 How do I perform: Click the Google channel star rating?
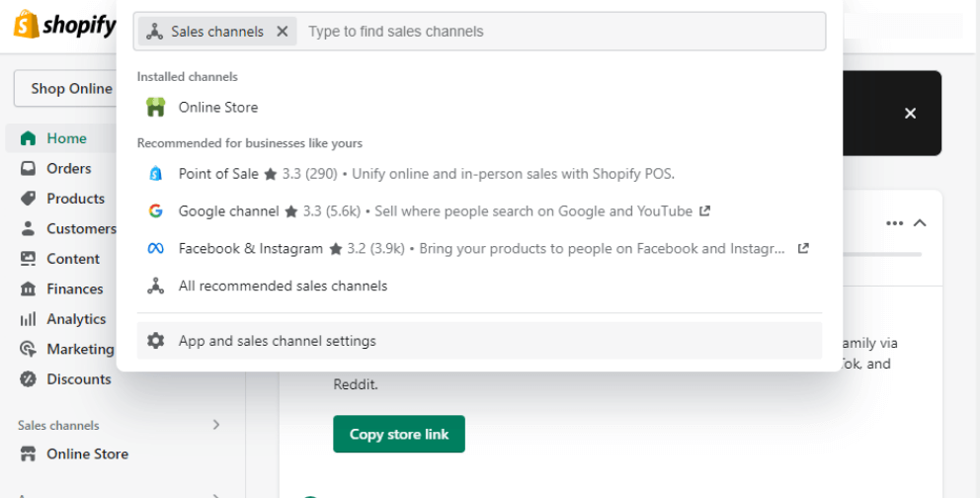tap(322, 211)
